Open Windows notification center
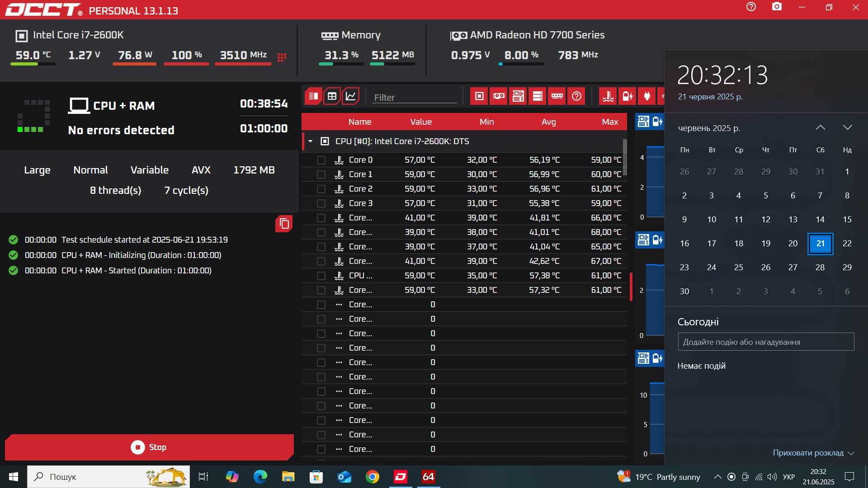This screenshot has height=488, width=868. pyautogui.click(x=849, y=477)
